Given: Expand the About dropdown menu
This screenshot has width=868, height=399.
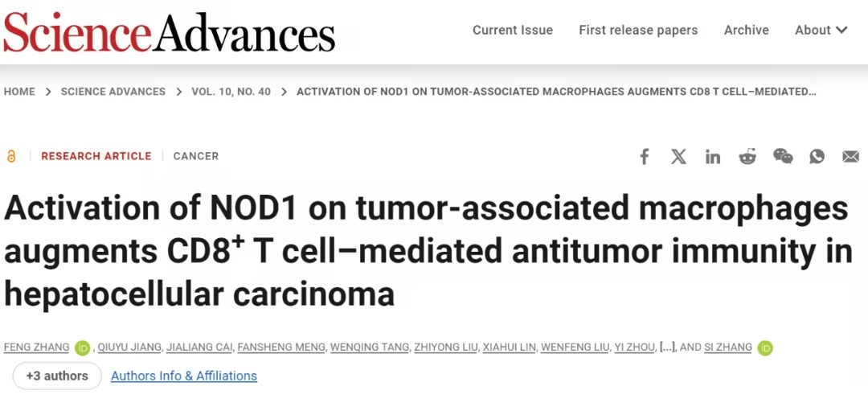Looking at the screenshot, I should 821,30.
